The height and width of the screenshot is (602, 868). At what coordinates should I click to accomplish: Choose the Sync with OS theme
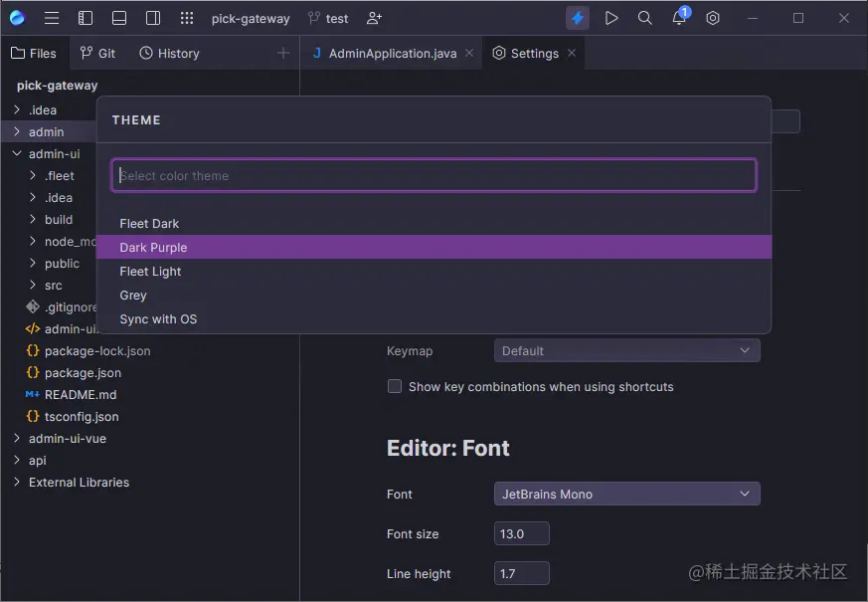tap(434, 319)
